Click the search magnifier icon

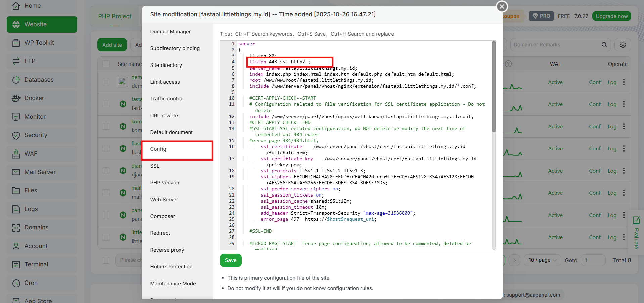(x=604, y=45)
